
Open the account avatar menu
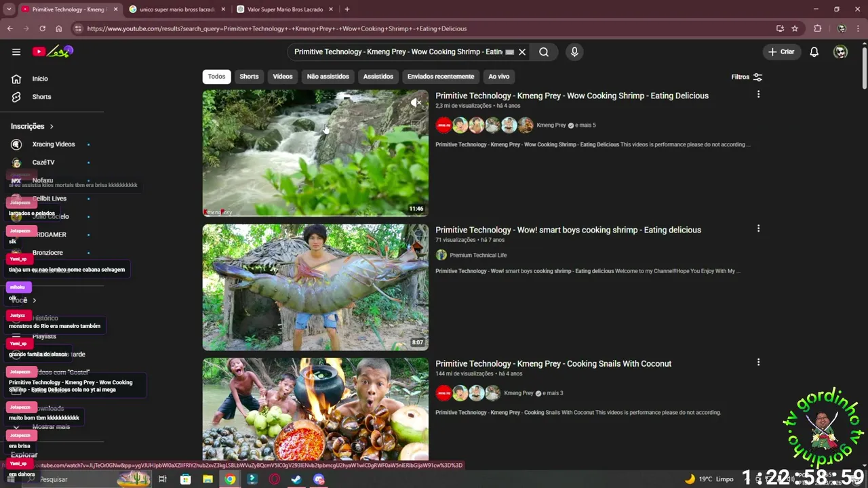pyautogui.click(x=840, y=52)
